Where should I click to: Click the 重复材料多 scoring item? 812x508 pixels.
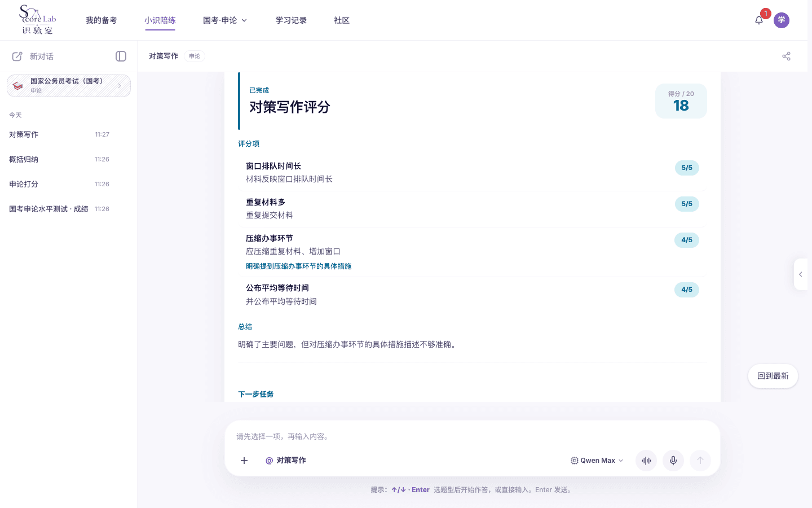473,209
